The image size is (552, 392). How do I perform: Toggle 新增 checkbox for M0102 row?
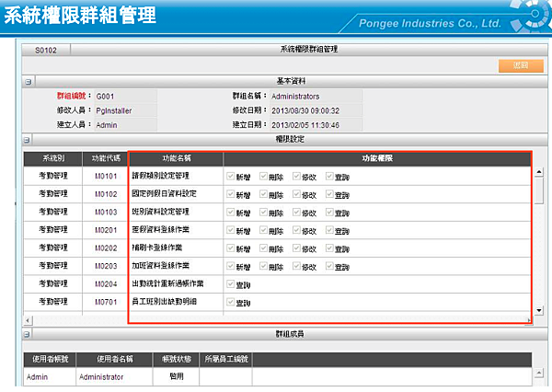[x=231, y=194]
